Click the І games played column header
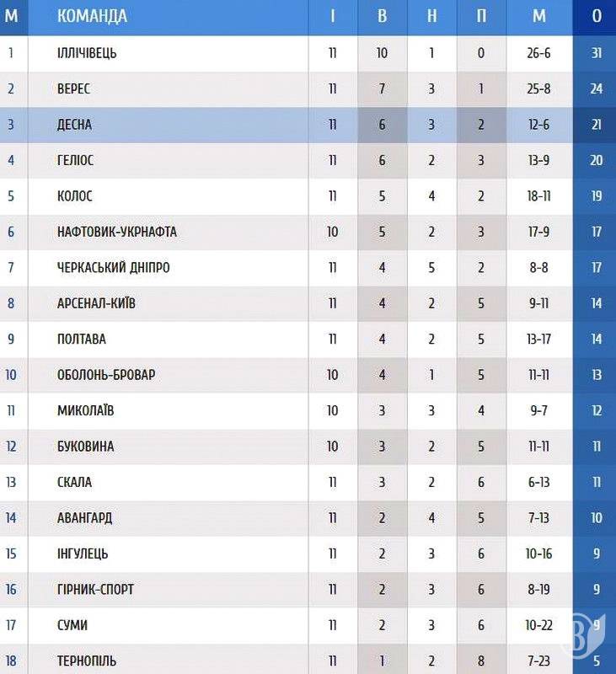This screenshot has height=674, width=616. 333,16
